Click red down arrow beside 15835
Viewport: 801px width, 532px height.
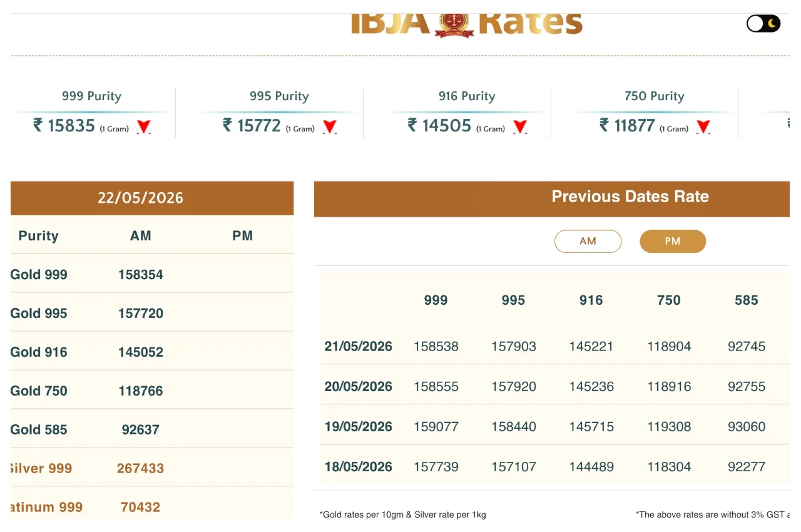point(144,127)
